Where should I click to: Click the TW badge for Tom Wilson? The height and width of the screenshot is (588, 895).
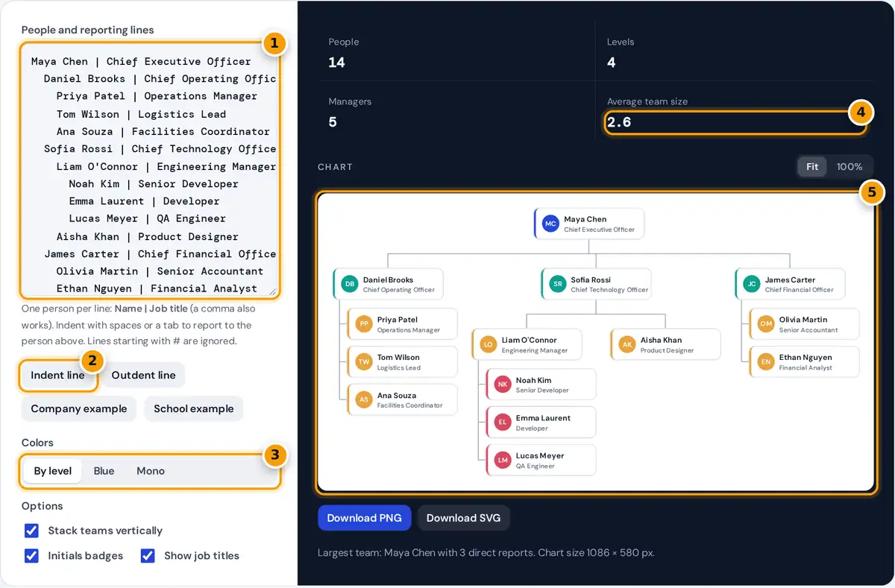(363, 361)
